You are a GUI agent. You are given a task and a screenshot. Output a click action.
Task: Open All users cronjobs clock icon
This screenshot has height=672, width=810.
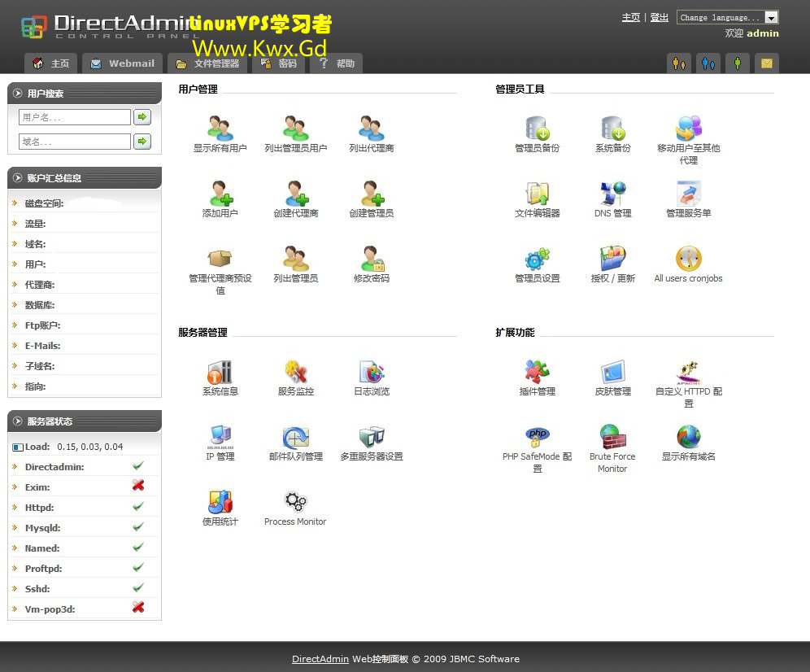pos(689,258)
